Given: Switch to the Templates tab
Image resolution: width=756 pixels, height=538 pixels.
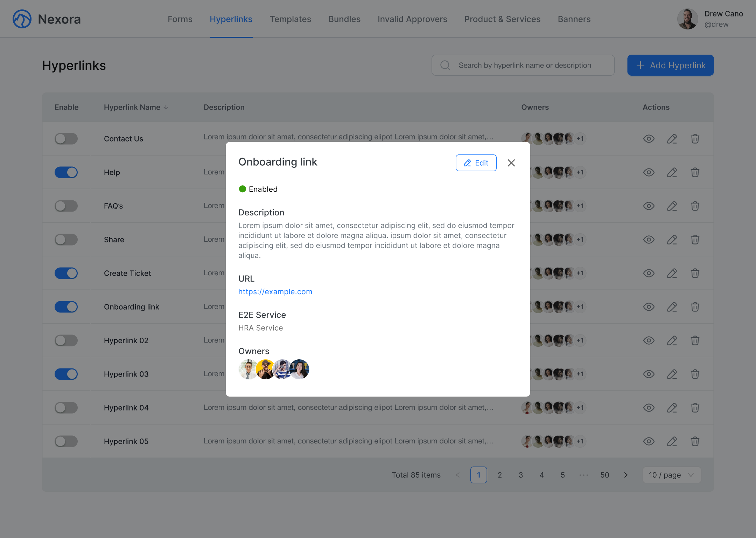Looking at the screenshot, I should (x=290, y=19).
